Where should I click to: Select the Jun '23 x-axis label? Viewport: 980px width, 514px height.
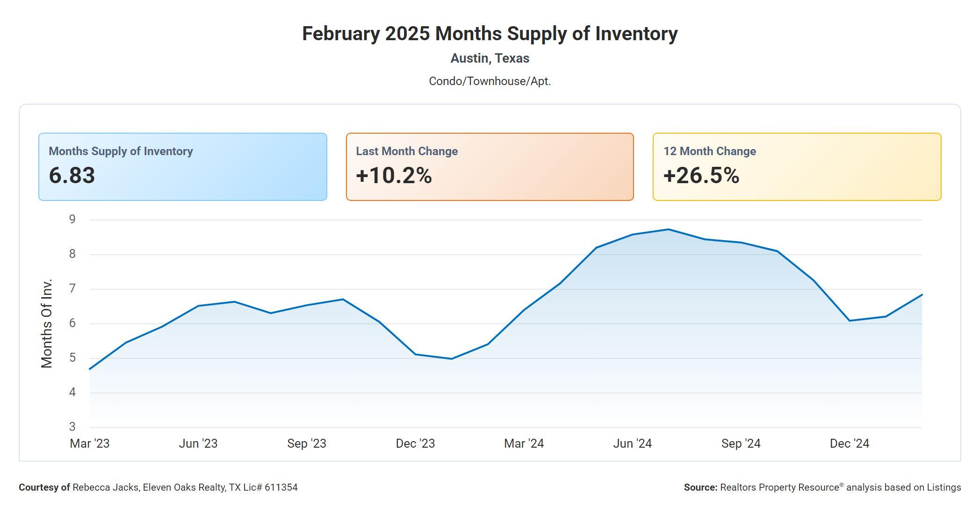[x=198, y=443]
